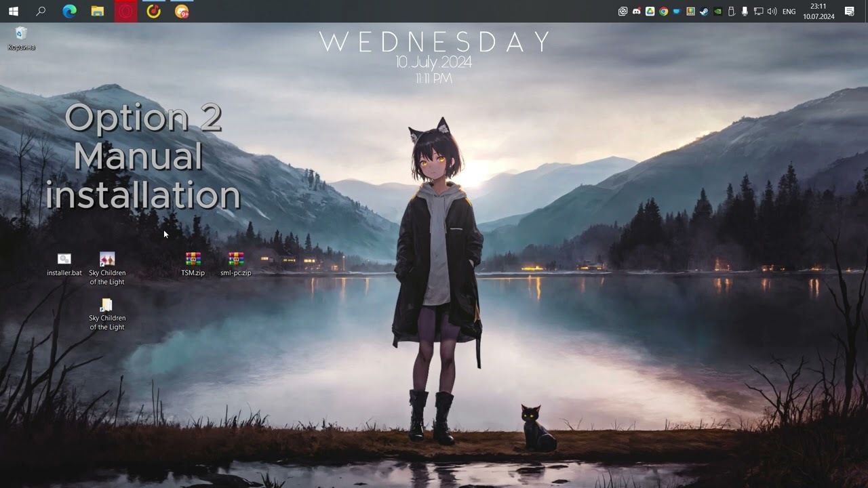Click the blue monitor tray icon
The image size is (868, 488).
[x=677, y=12]
